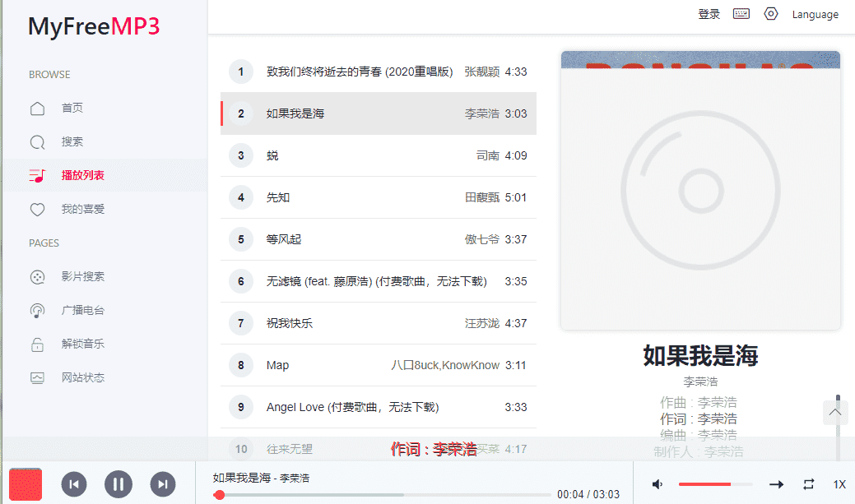This screenshot has height=504, width=855.
Task: Play track 蜕 by 司南
Action: [379, 155]
